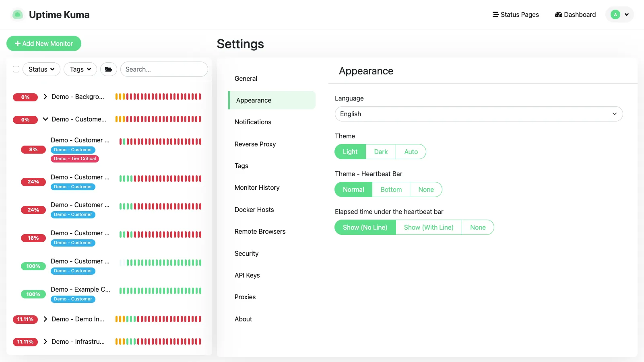Click heartbeat bar of Demo - Example C...
Viewport: 644px width, 362px height.
click(x=160, y=291)
